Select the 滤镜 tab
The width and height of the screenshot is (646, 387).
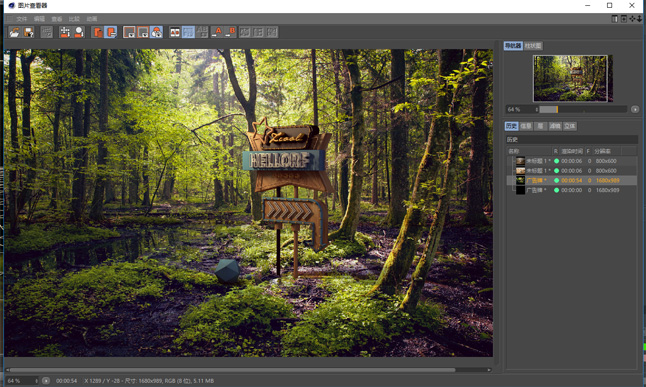[555, 126]
